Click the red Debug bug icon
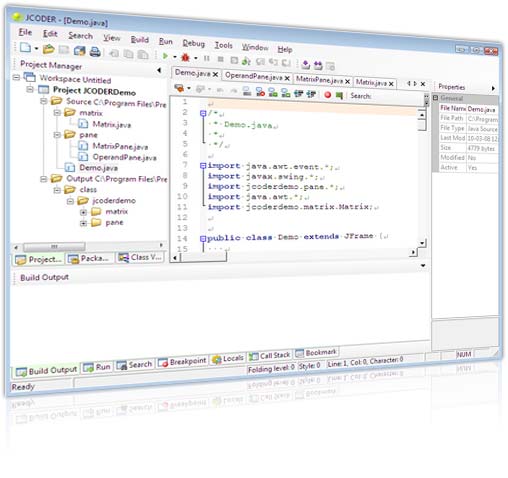Screen dimensions: 508x478 185,57
